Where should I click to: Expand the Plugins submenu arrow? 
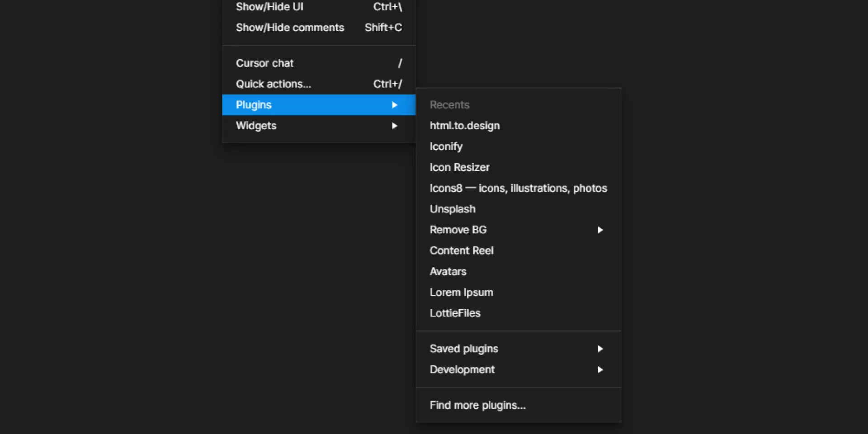[395, 105]
